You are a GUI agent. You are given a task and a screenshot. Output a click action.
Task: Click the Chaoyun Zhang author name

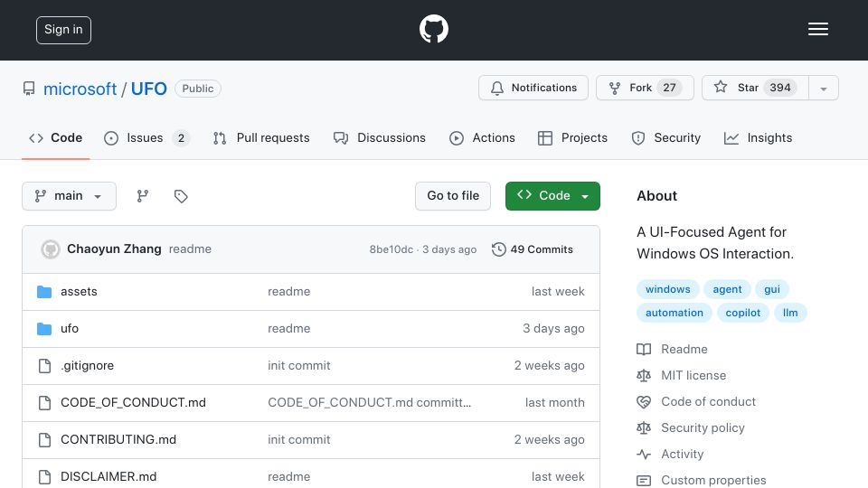pos(114,249)
